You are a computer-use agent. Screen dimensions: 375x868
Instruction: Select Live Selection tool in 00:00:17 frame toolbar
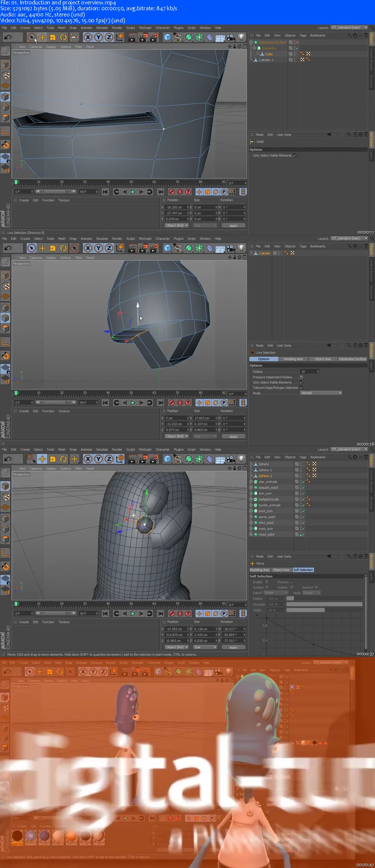point(31,37)
